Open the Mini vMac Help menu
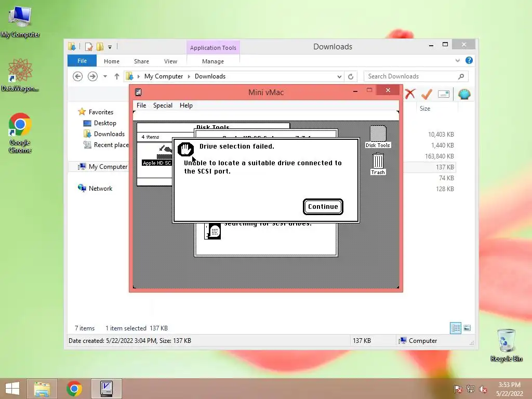532x399 pixels. [x=186, y=105]
